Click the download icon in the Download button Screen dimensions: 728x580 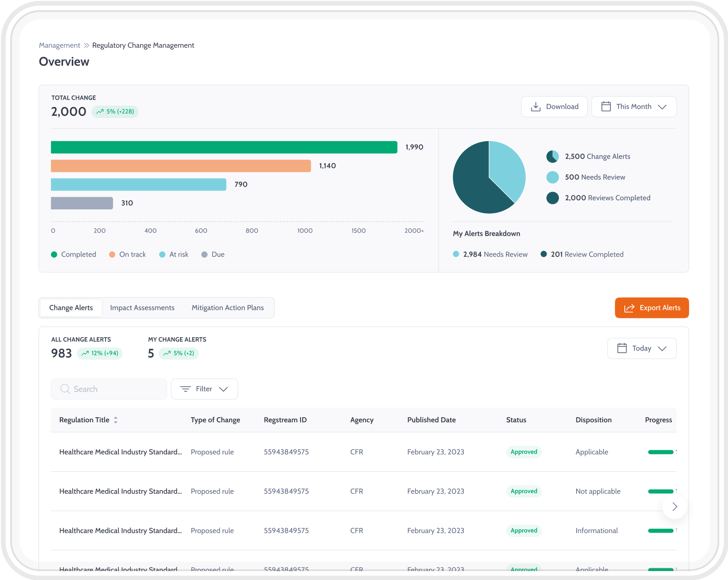pos(536,107)
